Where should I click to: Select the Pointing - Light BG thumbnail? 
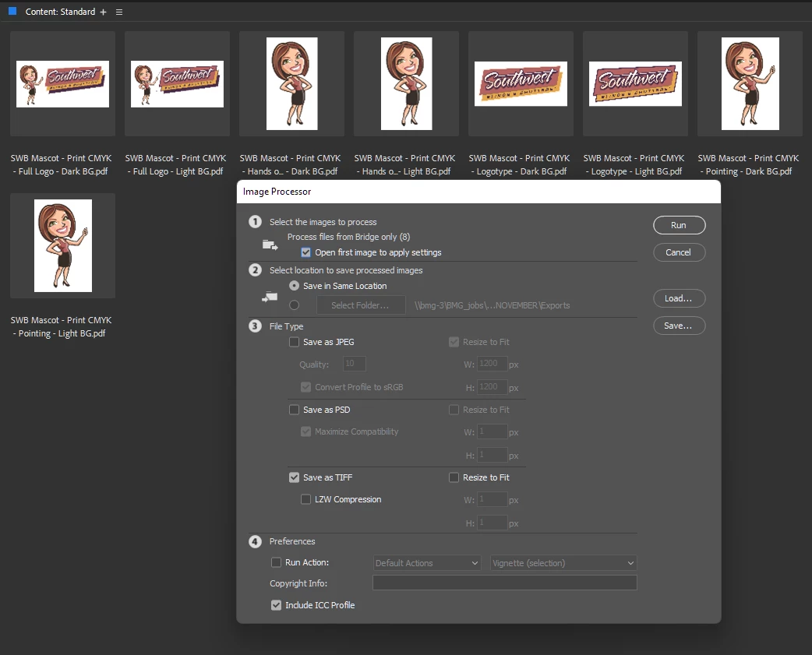click(62, 246)
